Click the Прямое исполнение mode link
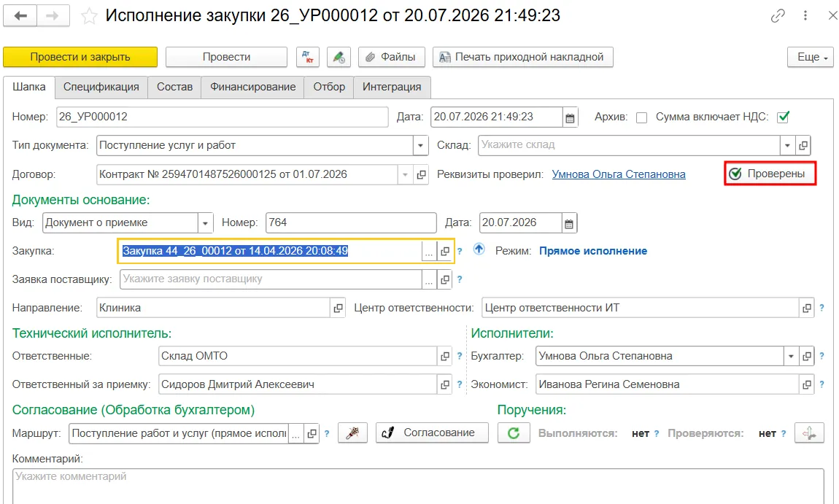The height and width of the screenshot is (504, 839). [593, 251]
